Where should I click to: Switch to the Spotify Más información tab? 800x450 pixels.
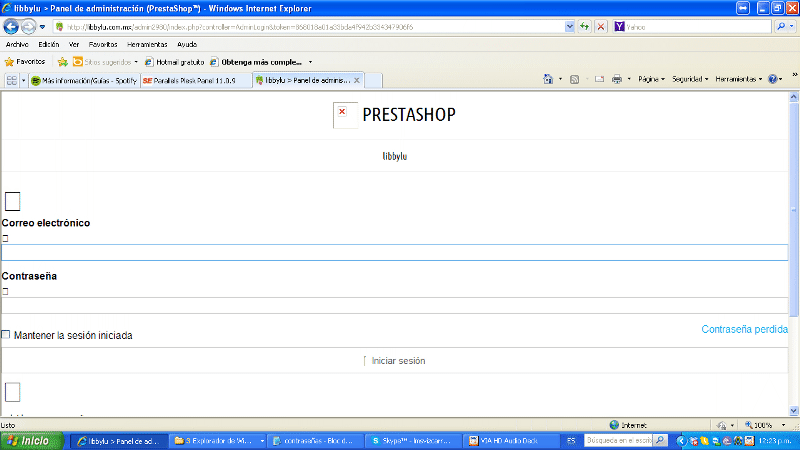coord(84,81)
